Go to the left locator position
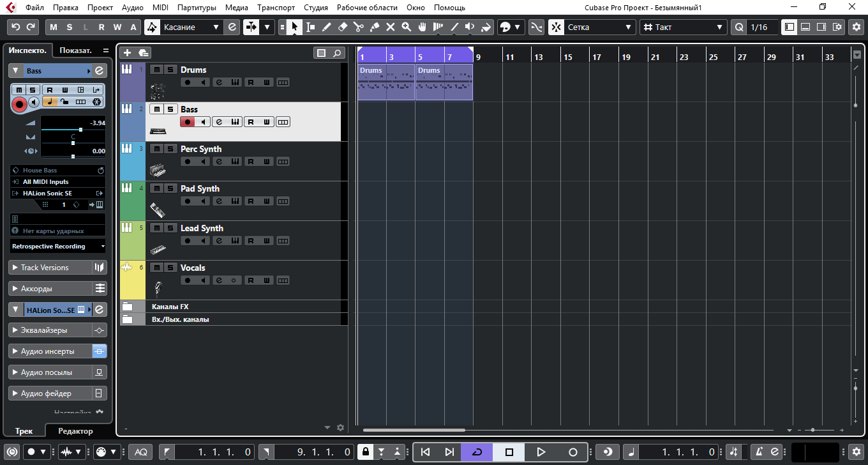868x465 pixels. coord(167,452)
